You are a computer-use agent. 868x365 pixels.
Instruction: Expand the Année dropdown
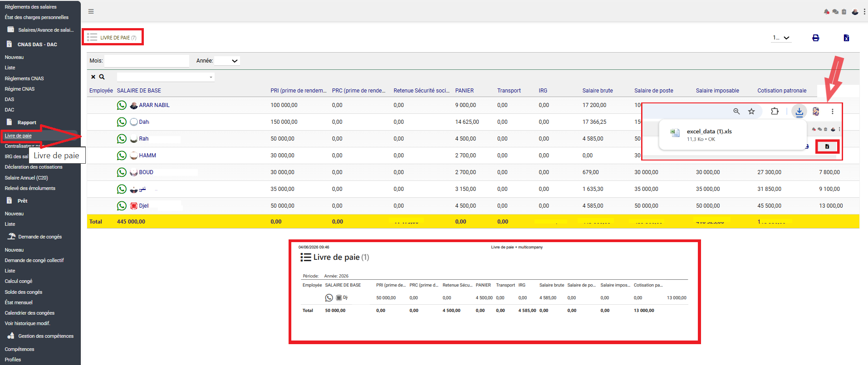coord(227,61)
